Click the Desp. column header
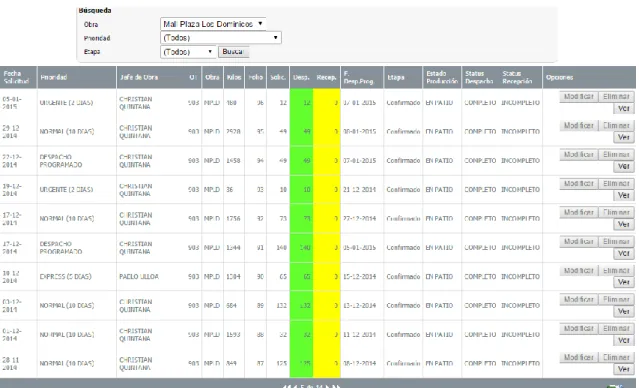 coord(301,77)
